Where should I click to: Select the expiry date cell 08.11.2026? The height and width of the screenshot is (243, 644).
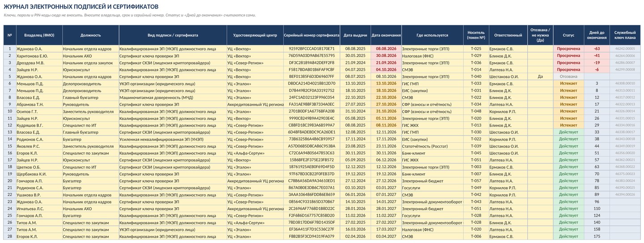point(386,125)
